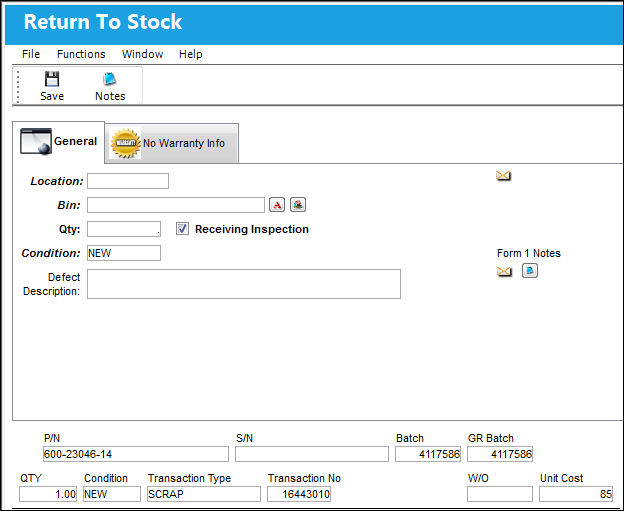The width and height of the screenshot is (624, 511).
Task: Click the Qty input field
Action: coord(124,229)
